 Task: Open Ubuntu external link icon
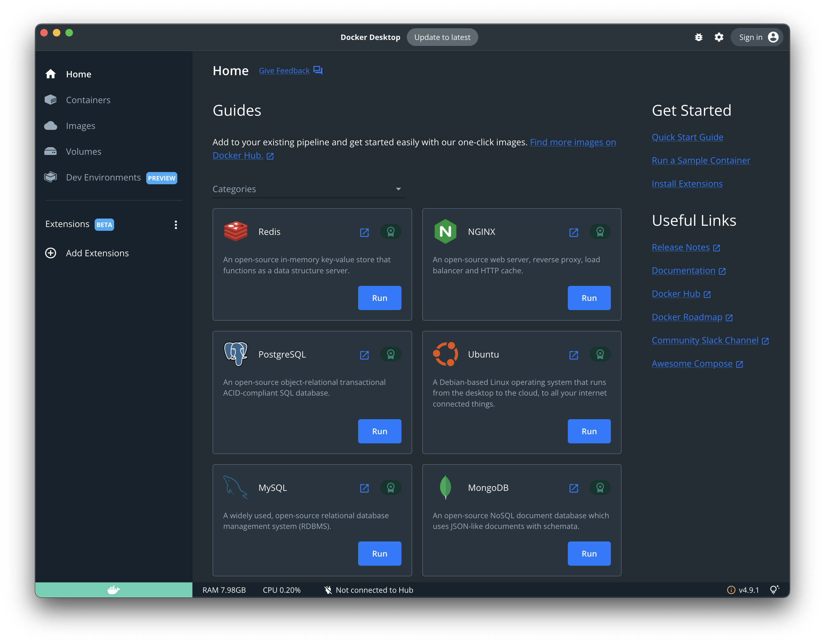[573, 355]
